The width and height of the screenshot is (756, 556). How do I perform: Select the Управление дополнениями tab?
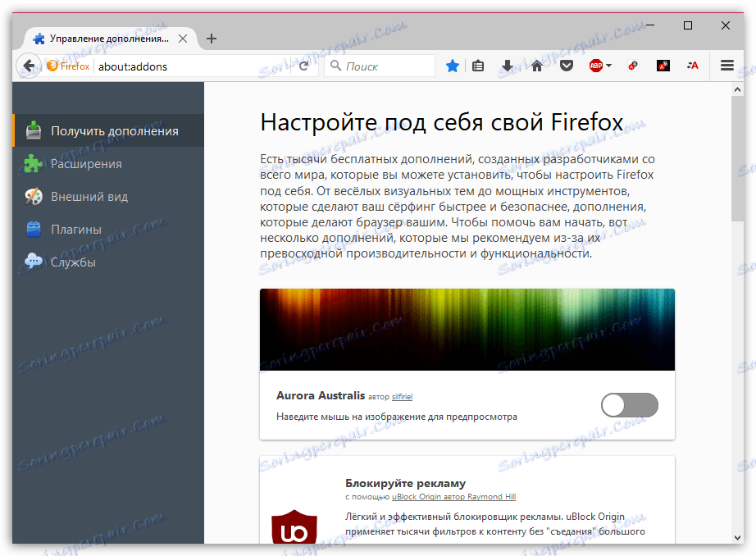pos(109,39)
